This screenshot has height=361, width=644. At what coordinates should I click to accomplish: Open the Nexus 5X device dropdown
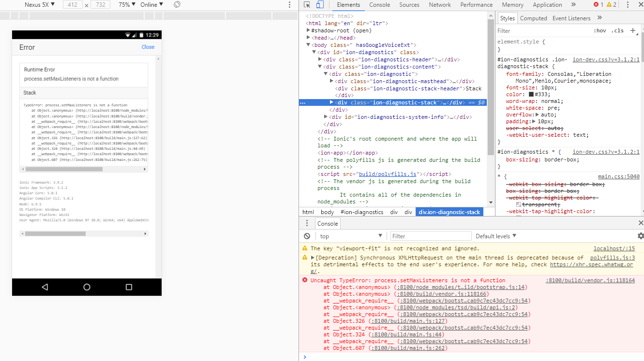tap(39, 4)
